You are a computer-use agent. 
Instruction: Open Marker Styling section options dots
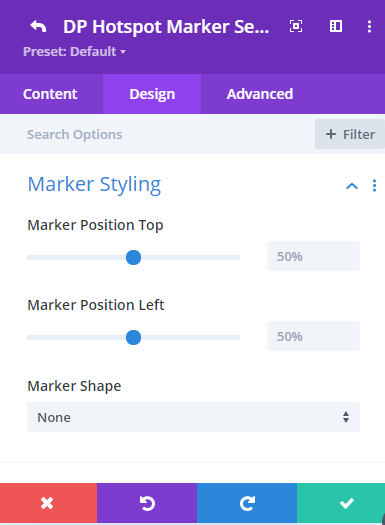[x=374, y=185]
